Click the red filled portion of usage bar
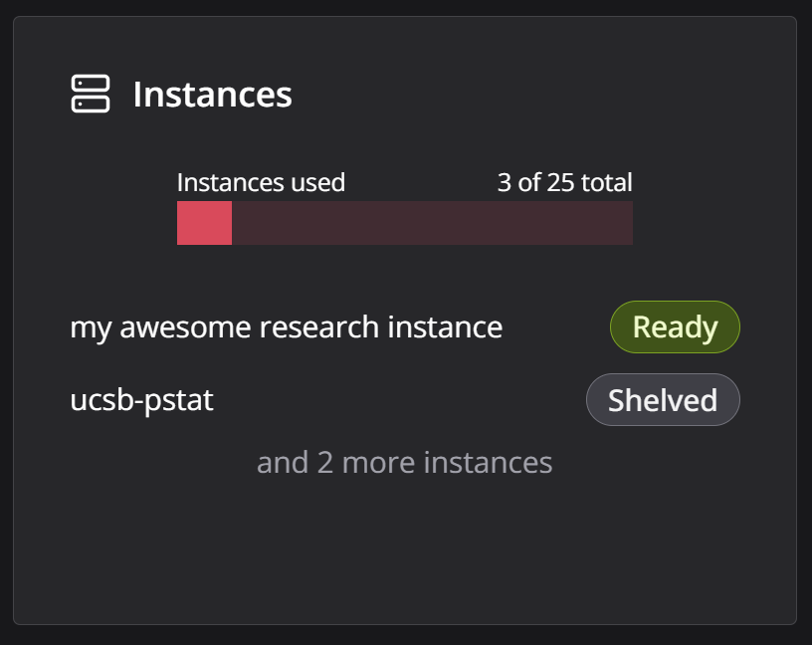The image size is (812, 645). (204, 223)
